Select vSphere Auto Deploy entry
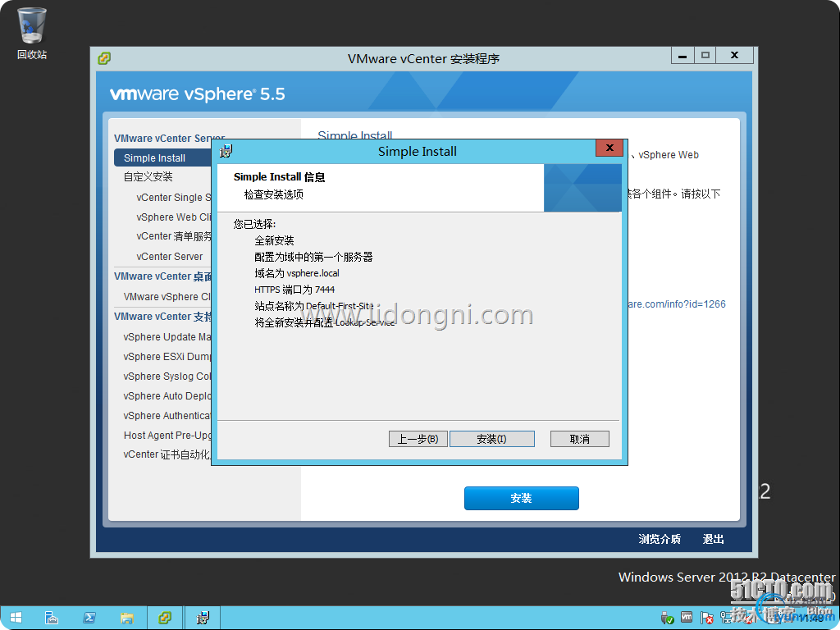 [x=167, y=396]
